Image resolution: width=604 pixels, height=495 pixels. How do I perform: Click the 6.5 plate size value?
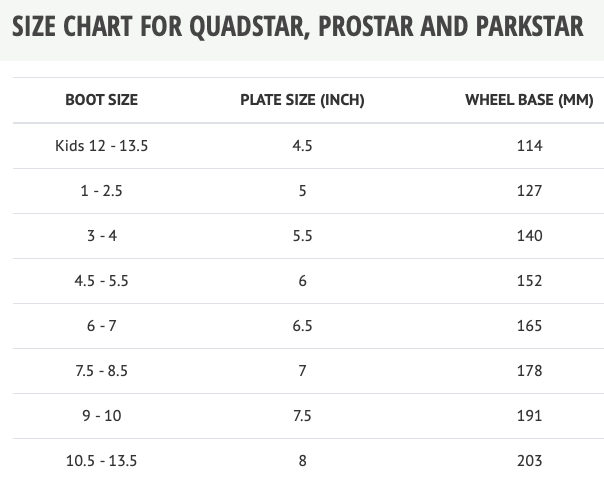pos(302,326)
